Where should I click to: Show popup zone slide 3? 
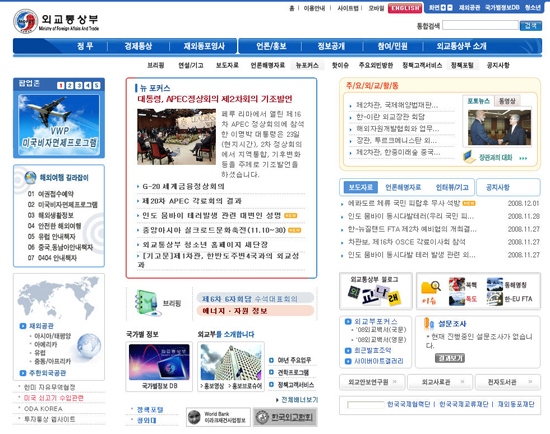click(x=79, y=85)
